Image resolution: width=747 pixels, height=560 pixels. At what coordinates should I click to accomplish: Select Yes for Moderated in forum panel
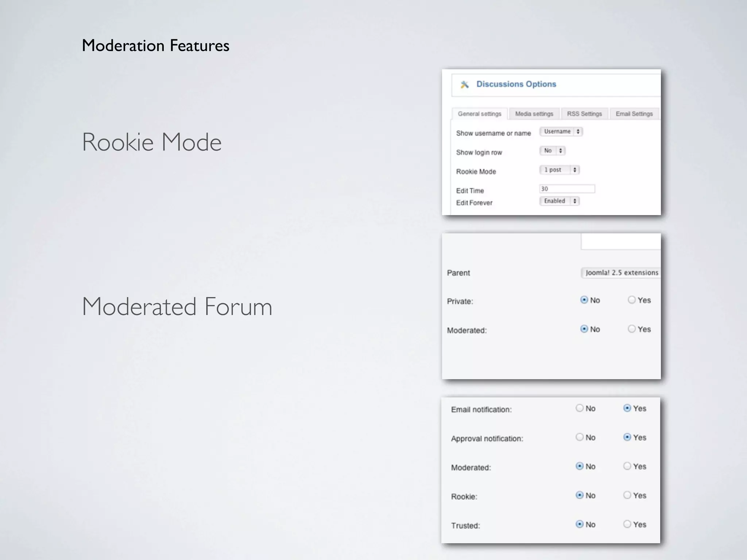(x=632, y=329)
